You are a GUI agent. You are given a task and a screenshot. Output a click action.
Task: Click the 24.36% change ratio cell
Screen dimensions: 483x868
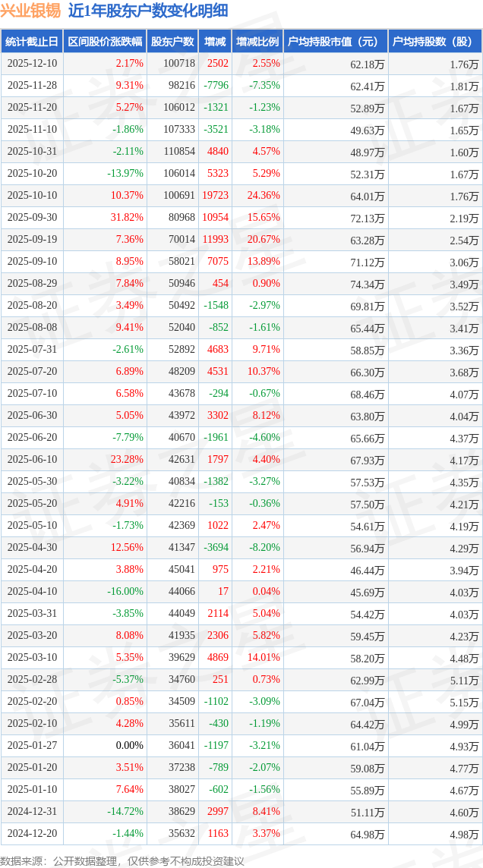[263, 196]
